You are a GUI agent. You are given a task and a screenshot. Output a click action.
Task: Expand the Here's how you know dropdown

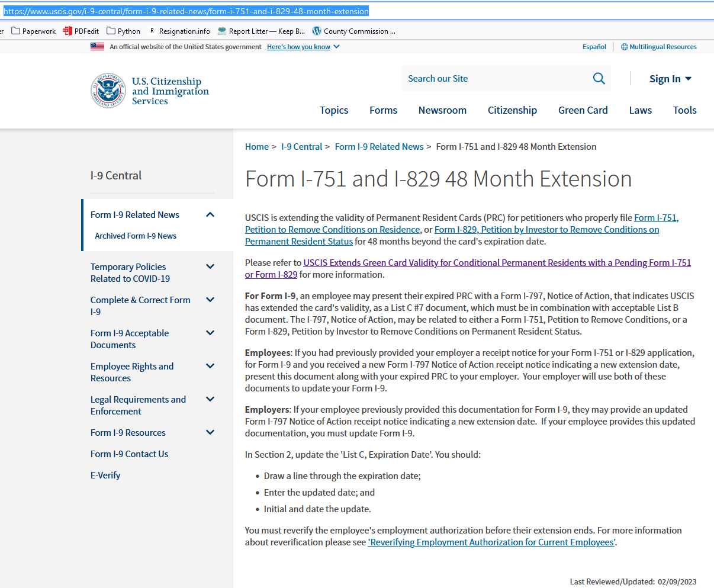(x=303, y=47)
